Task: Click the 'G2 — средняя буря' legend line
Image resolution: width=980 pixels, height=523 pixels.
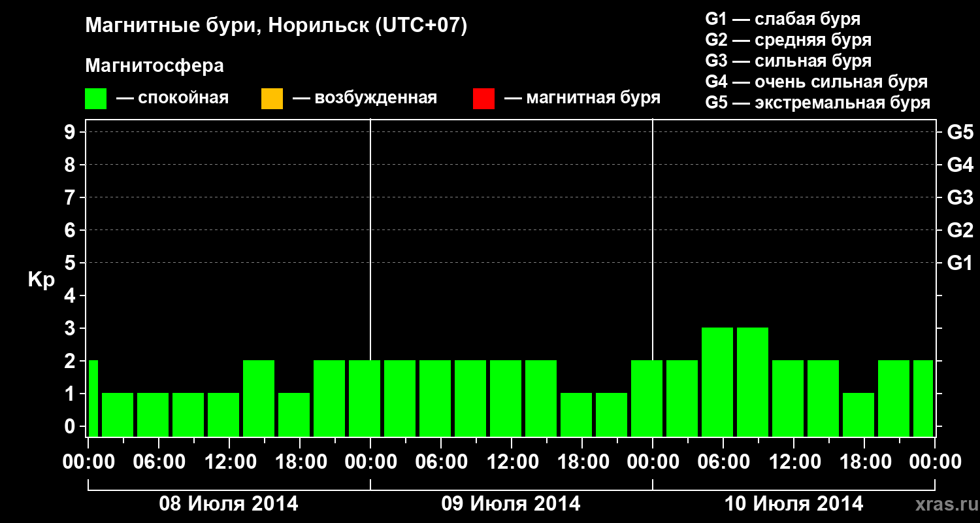Action: (788, 40)
